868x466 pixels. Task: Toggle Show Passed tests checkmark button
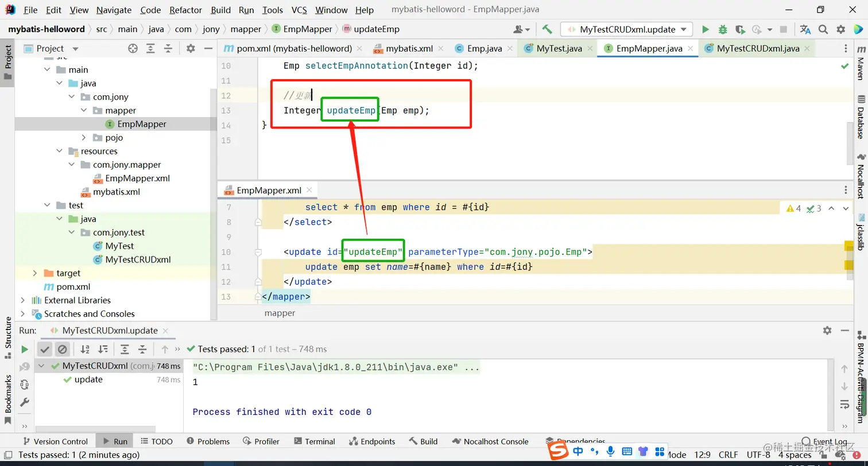(x=45, y=349)
